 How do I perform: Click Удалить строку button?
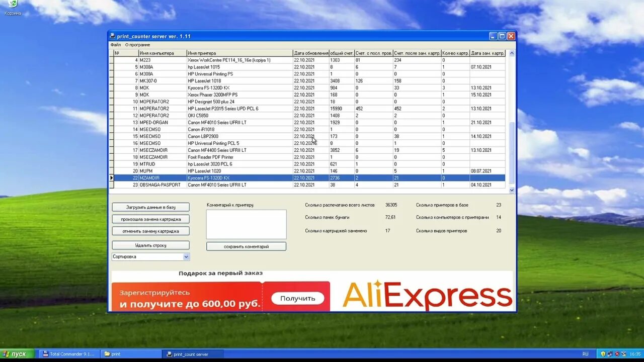pos(150,245)
